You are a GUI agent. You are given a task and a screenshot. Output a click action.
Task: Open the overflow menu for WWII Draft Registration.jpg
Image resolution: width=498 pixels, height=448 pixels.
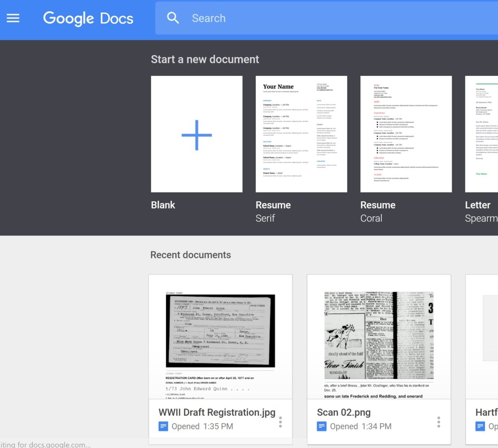280,422
